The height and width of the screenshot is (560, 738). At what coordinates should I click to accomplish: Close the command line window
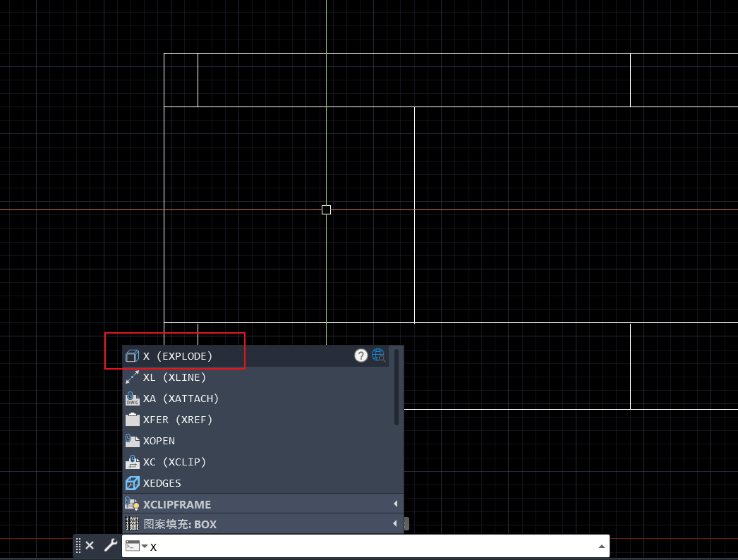pos(90,545)
